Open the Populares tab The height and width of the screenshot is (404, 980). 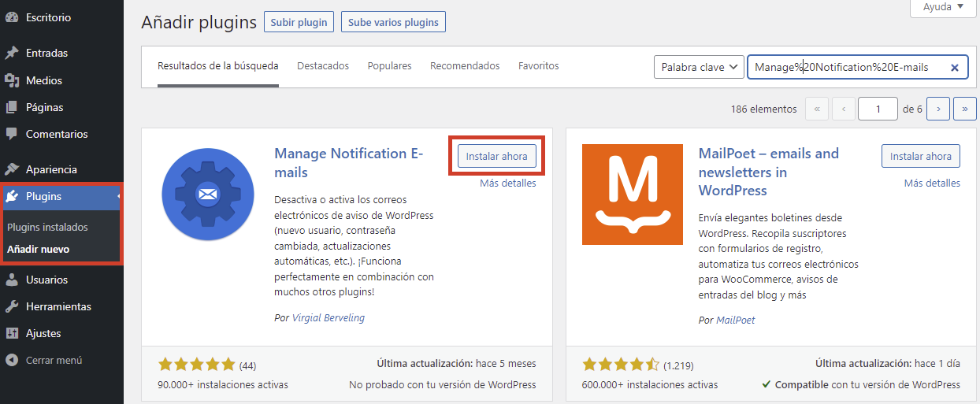389,66
